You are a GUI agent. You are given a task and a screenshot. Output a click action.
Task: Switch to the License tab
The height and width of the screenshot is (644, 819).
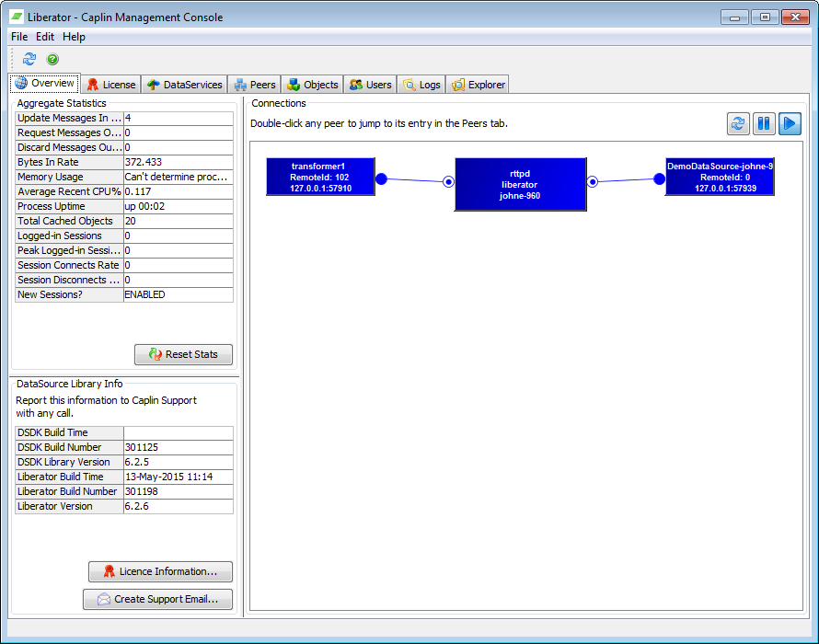111,85
